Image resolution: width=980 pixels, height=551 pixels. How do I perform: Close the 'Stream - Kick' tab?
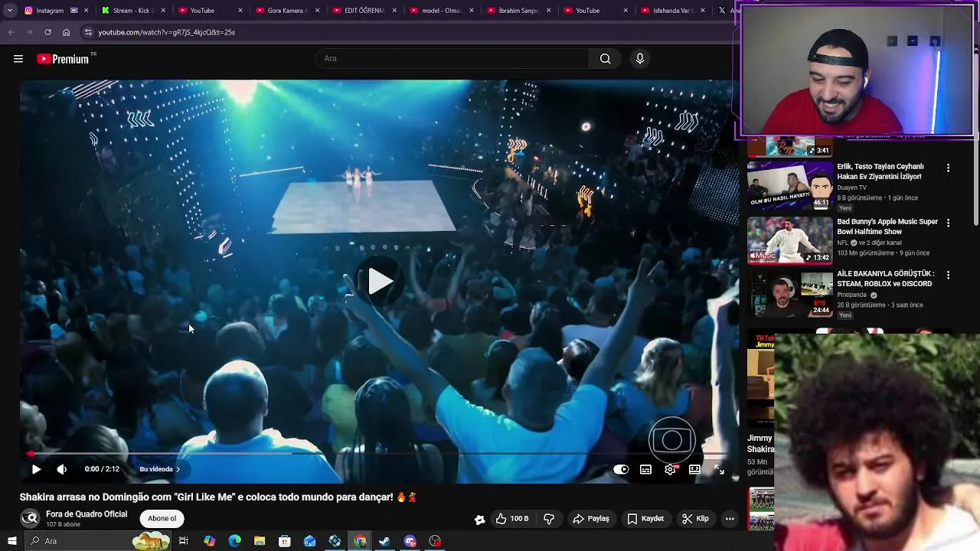pos(163,11)
